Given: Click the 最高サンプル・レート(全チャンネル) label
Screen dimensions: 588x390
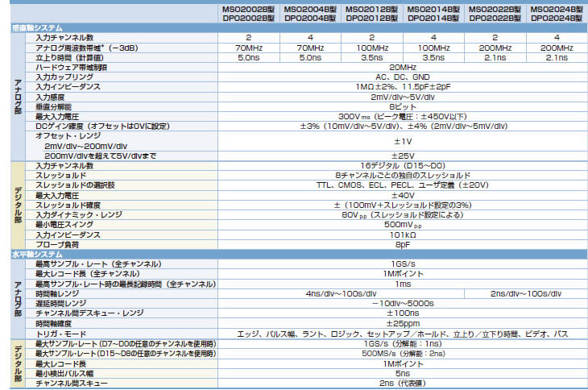Looking at the screenshot, I should point(98,264).
